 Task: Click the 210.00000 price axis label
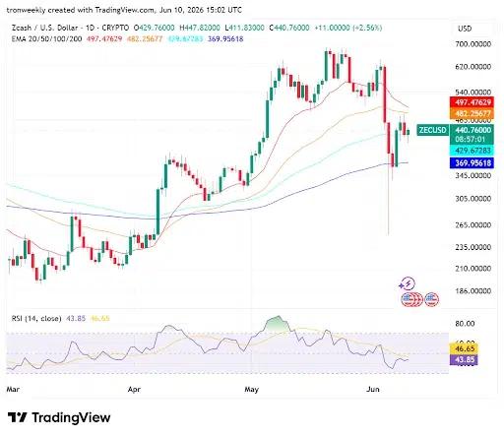[x=473, y=269]
